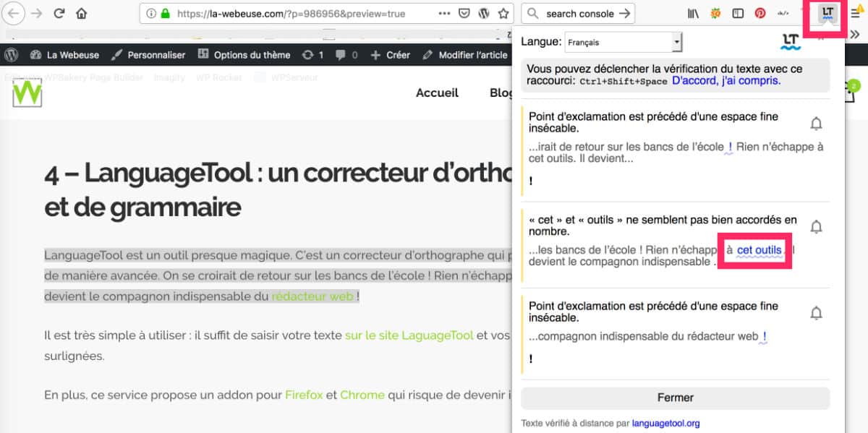Open the Créer menu in the admin bar

(x=390, y=55)
